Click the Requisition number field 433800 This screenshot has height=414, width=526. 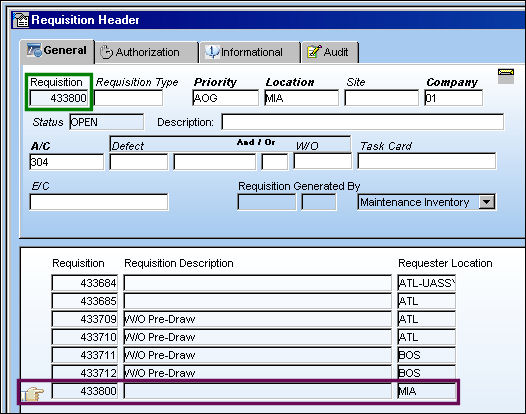click(x=59, y=98)
